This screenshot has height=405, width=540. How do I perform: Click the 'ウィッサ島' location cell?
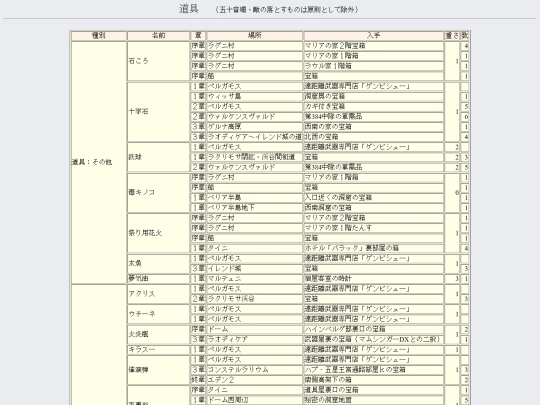[x=255, y=96]
